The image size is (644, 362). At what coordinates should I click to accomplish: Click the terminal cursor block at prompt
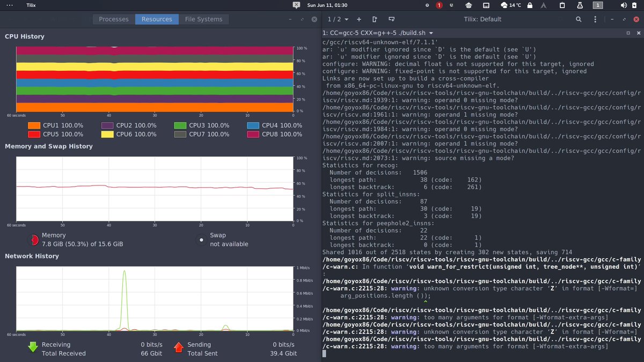pos(324,353)
